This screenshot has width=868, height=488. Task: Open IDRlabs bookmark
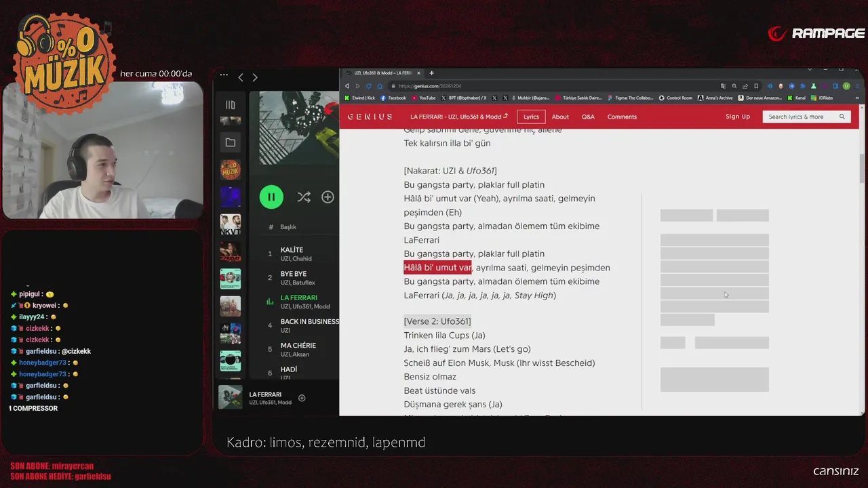click(x=822, y=98)
